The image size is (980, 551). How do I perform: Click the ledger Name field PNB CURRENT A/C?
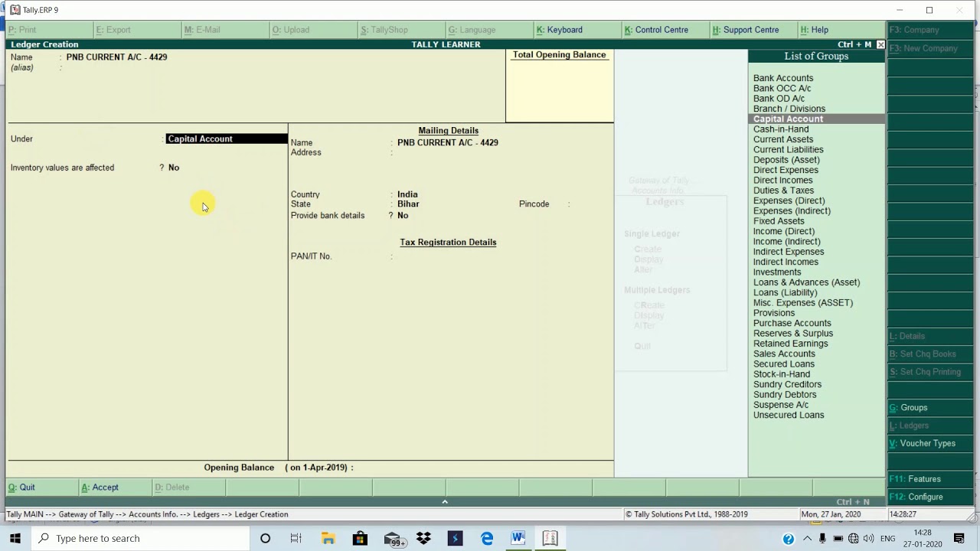point(116,57)
